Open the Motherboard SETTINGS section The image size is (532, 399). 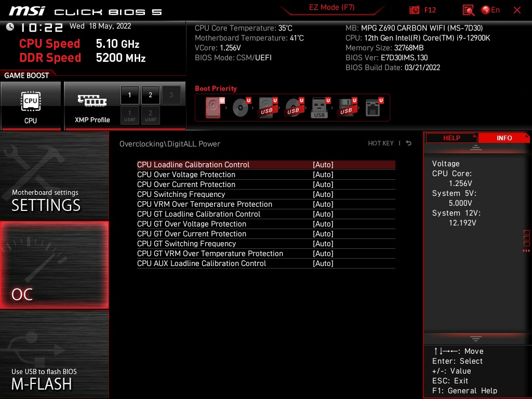54,176
